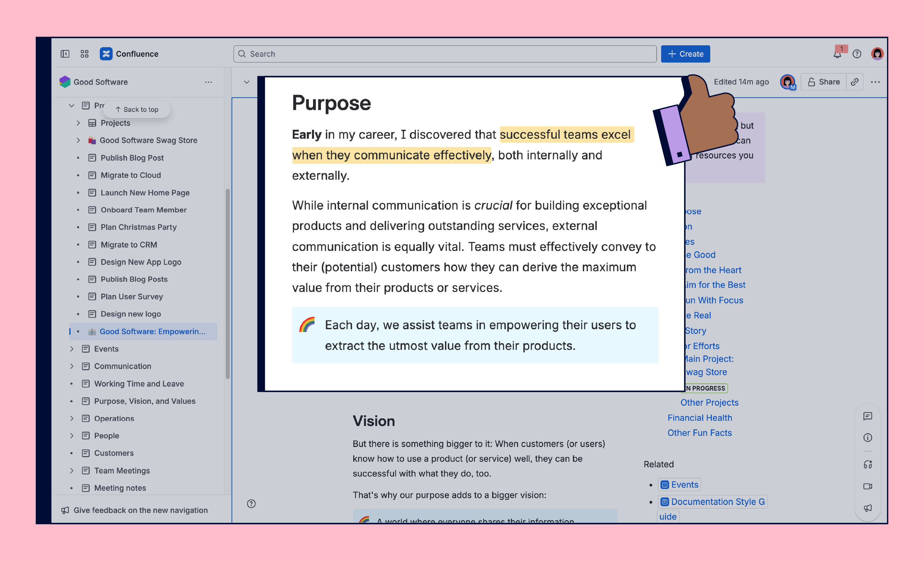The height and width of the screenshot is (561, 924).
Task: Open Plan Christmas Party page
Action: tap(139, 227)
